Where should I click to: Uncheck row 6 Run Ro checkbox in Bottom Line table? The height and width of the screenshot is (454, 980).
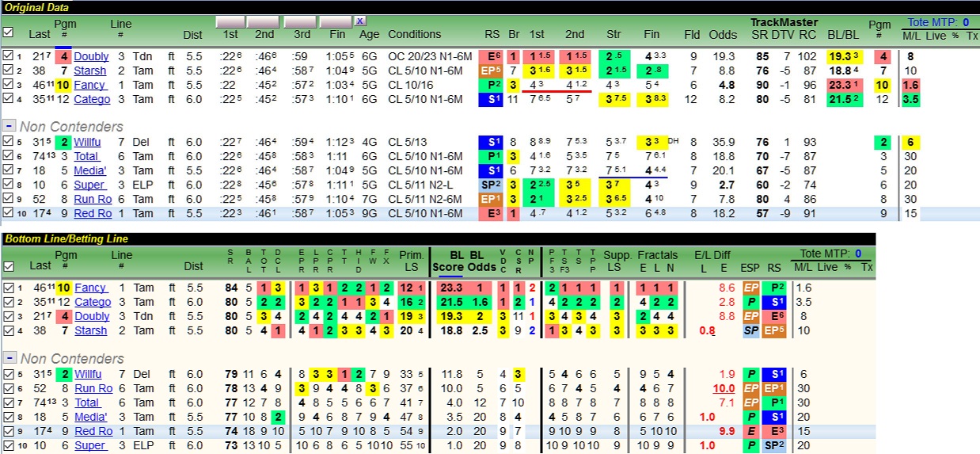[8, 388]
